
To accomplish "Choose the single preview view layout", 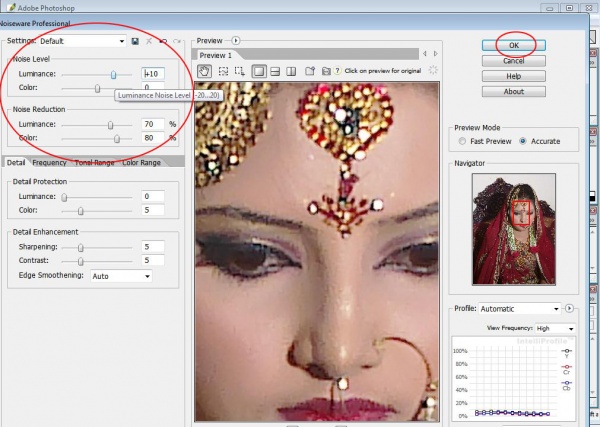I will point(258,71).
